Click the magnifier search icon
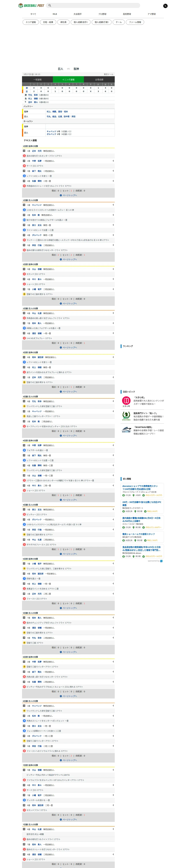This screenshot has width=186, height=868. click(x=50, y=5)
